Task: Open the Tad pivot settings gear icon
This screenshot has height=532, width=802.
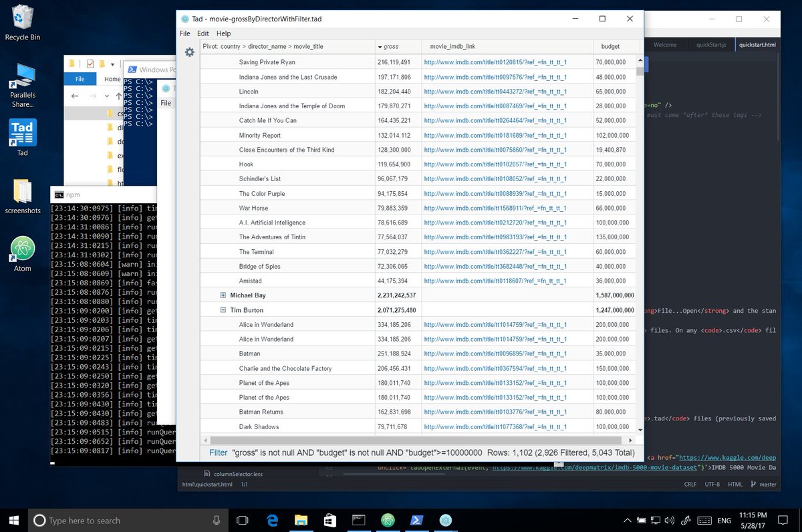Action: click(190, 52)
